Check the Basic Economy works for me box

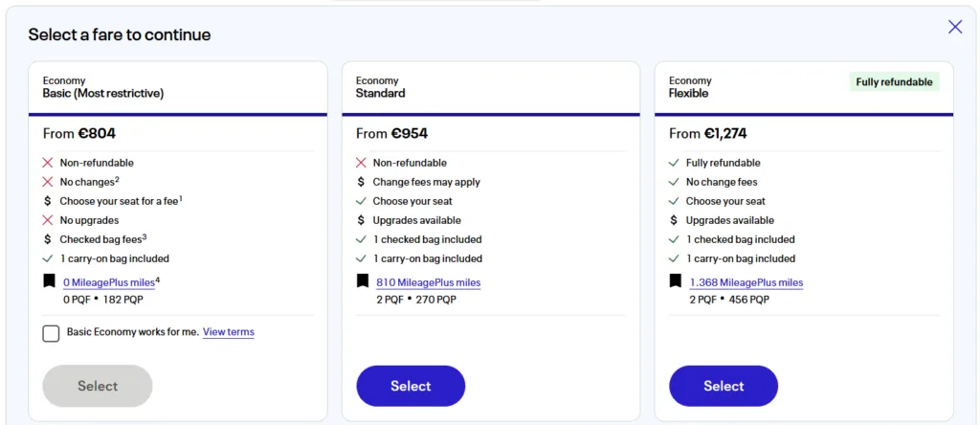pyautogui.click(x=52, y=333)
